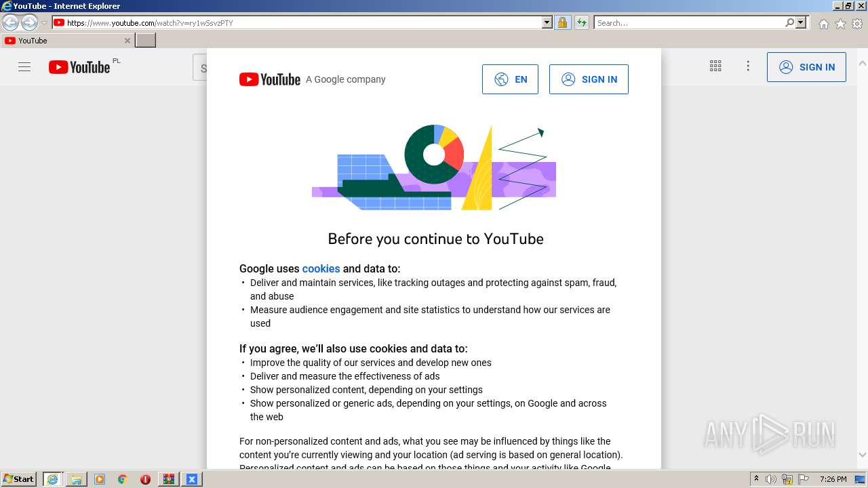Image resolution: width=868 pixels, height=488 pixels.
Task: Open Favorites with the star icon
Action: coord(840,24)
